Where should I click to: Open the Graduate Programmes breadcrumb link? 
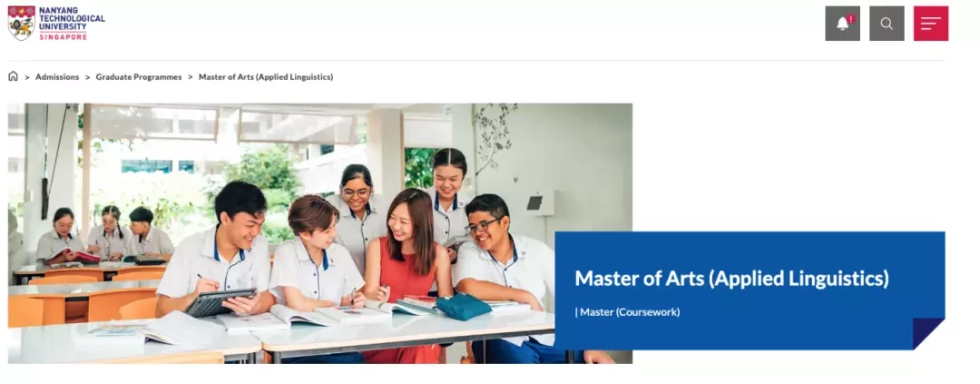tap(139, 77)
